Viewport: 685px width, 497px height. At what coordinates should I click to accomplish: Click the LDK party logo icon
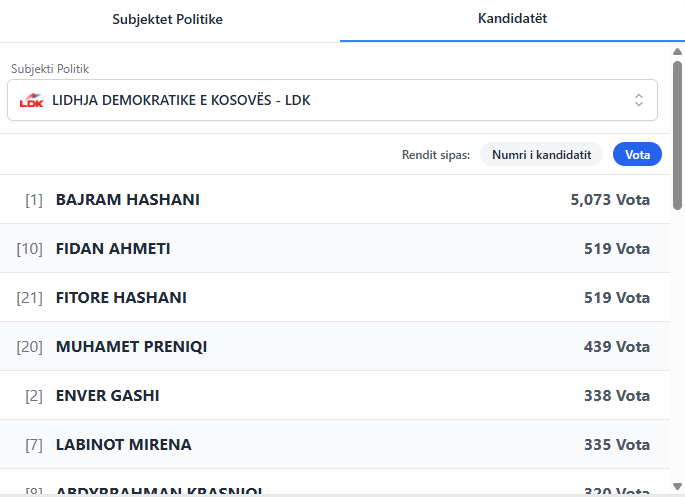[x=31, y=100]
